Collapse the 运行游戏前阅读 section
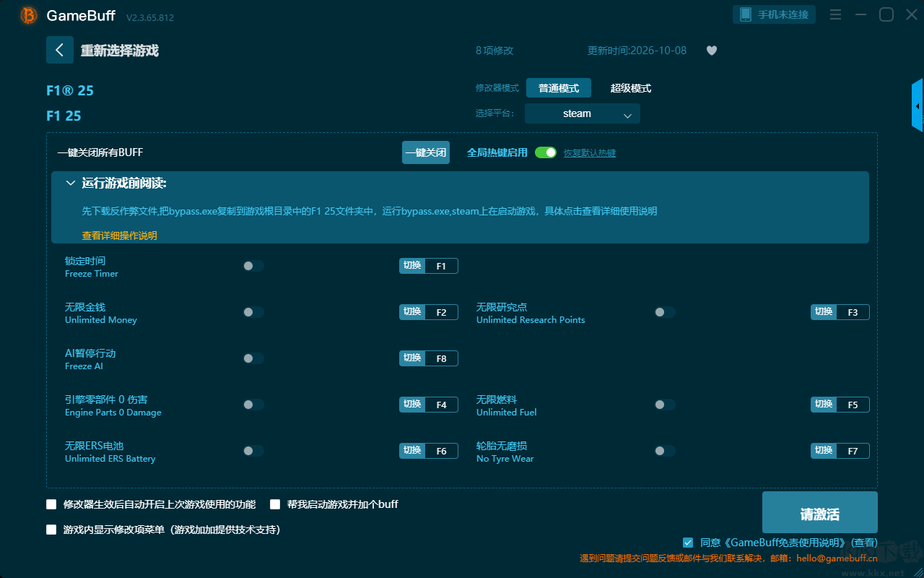The width and height of the screenshot is (924, 578). tap(71, 184)
